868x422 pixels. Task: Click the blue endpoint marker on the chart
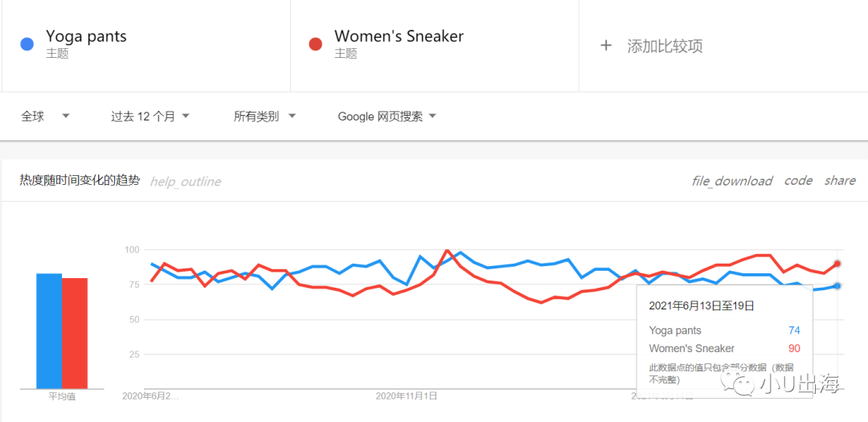(837, 286)
